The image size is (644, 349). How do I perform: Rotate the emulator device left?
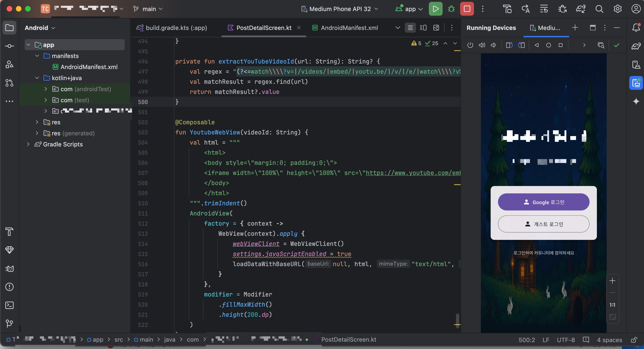pyautogui.click(x=509, y=45)
